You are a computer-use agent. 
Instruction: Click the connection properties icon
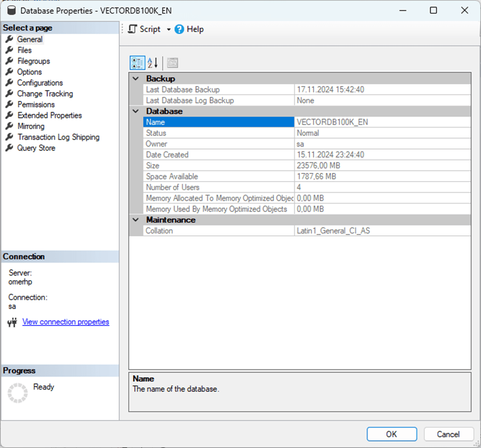point(13,322)
